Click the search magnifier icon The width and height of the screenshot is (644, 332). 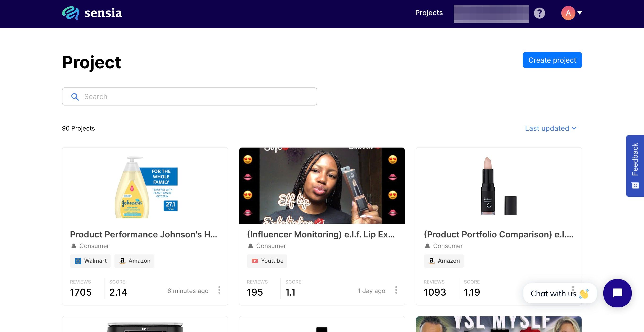(75, 97)
